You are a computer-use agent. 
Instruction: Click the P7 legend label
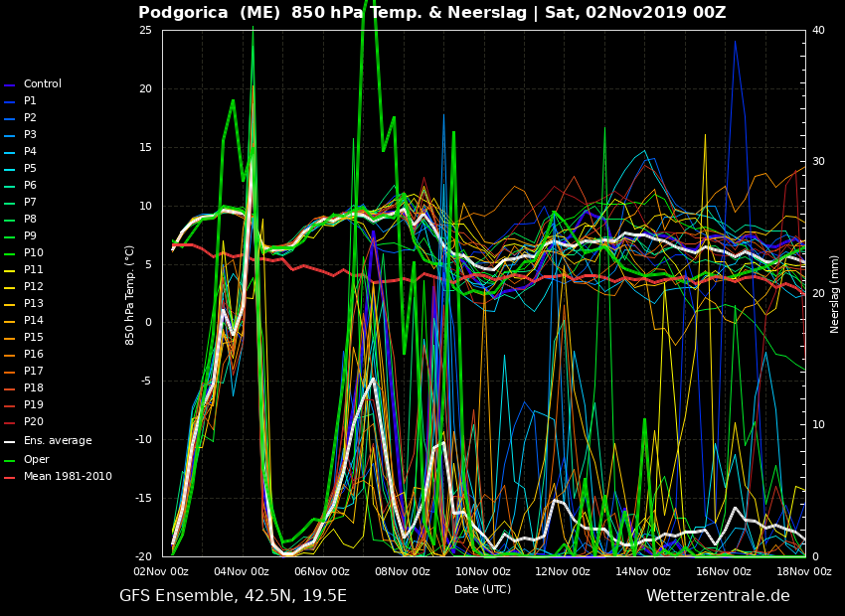pos(30,202)
